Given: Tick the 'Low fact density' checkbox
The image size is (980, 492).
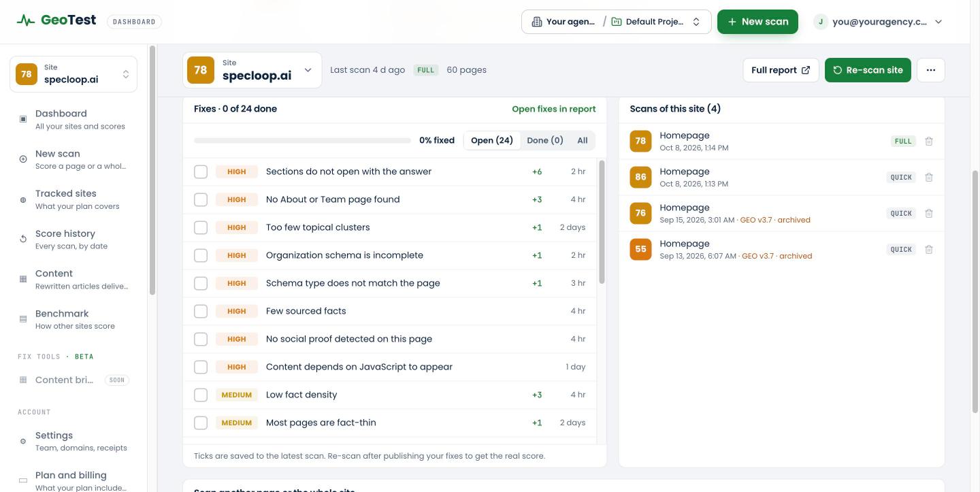Looking at the screenshot, I should tap(201, 395).
